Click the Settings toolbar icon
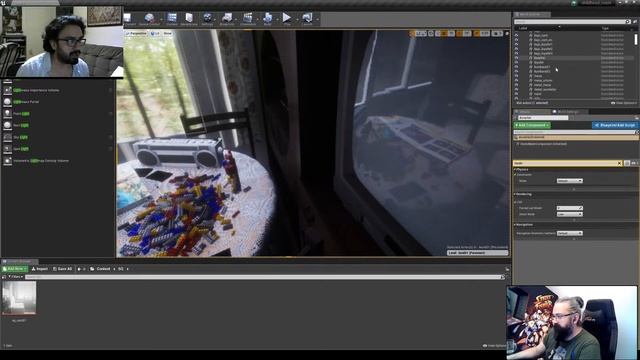The width and height of the screenshot is (640, 360). click(207, 18)
